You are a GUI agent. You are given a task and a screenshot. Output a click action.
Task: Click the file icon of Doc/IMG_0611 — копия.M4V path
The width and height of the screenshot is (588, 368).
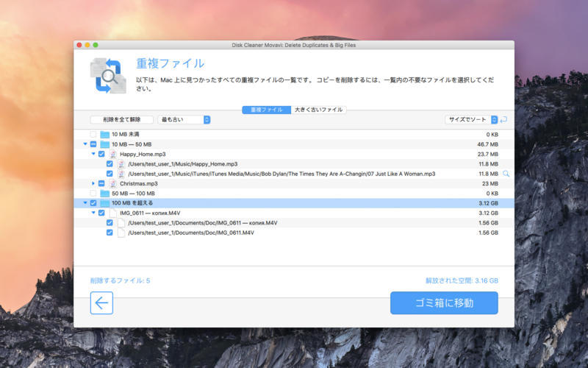click(x=121, y=223)
